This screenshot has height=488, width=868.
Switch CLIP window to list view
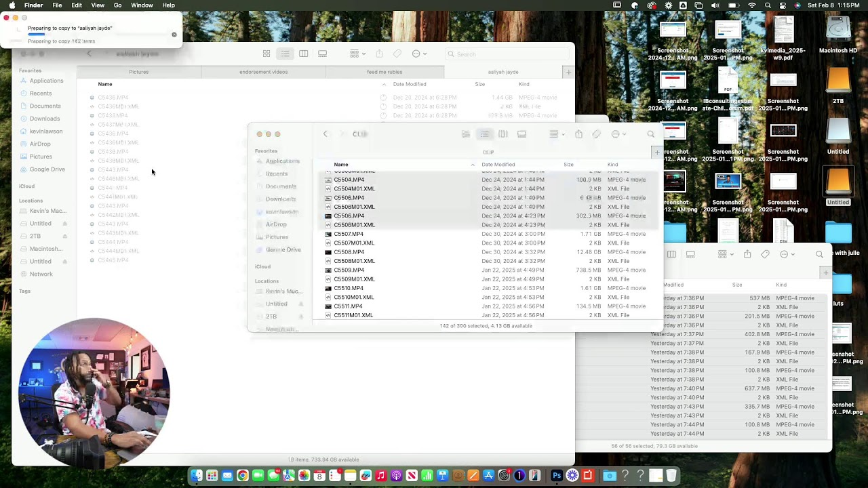click(484, 134)
